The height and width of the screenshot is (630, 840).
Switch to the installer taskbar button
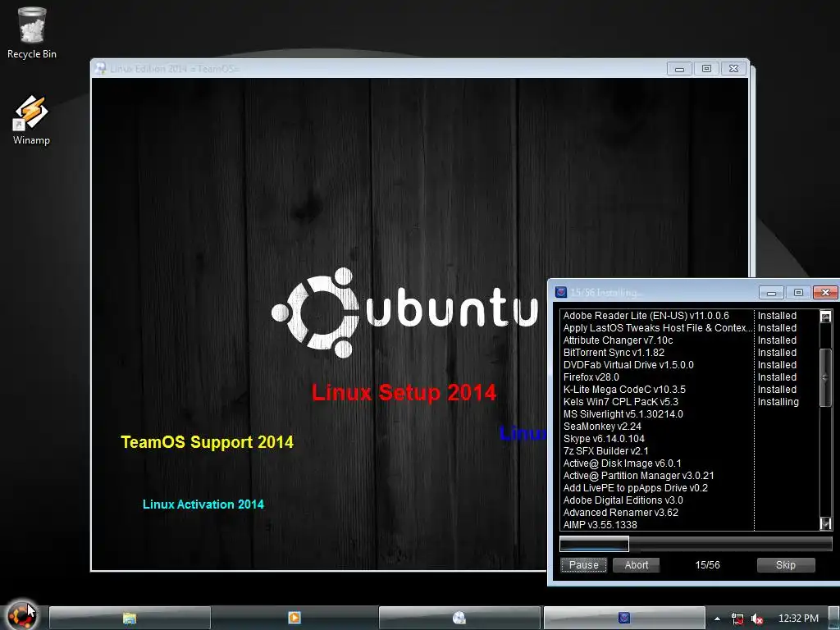(x=624, y=619)
